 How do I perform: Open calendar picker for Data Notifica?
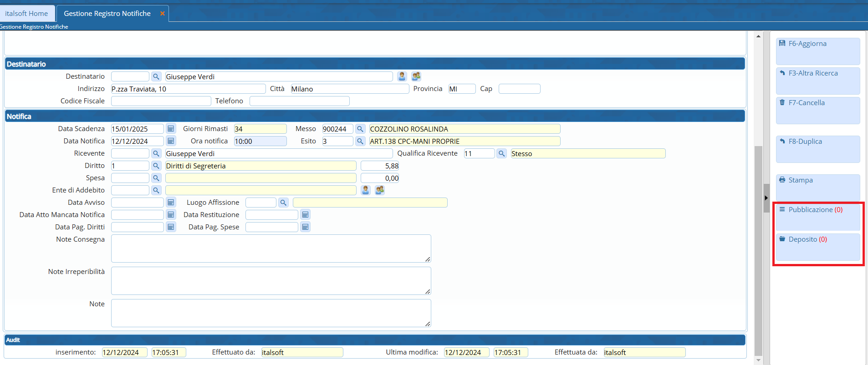171,141
